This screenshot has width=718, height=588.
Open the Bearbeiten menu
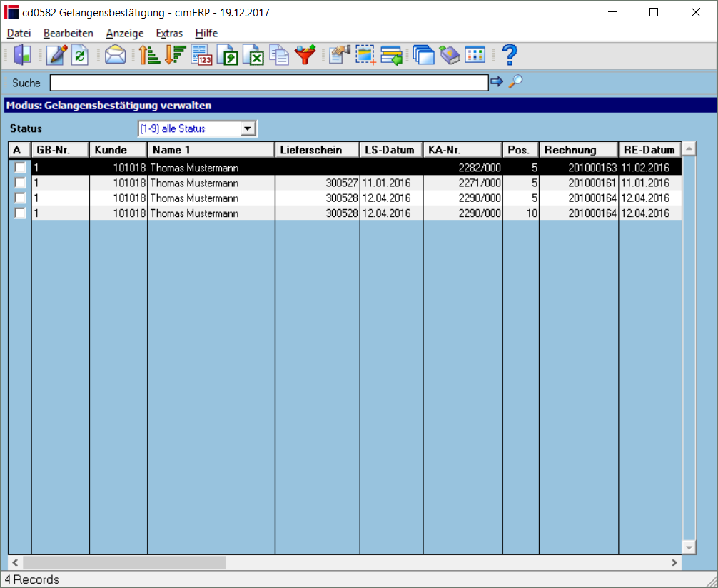click(69, 33)
